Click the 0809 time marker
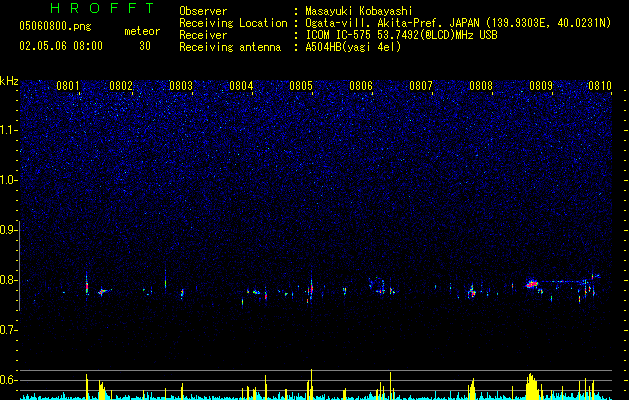Image resolution: width=629 pixels, height=400 pixels. pyautogui.click(x=541, y=86)
